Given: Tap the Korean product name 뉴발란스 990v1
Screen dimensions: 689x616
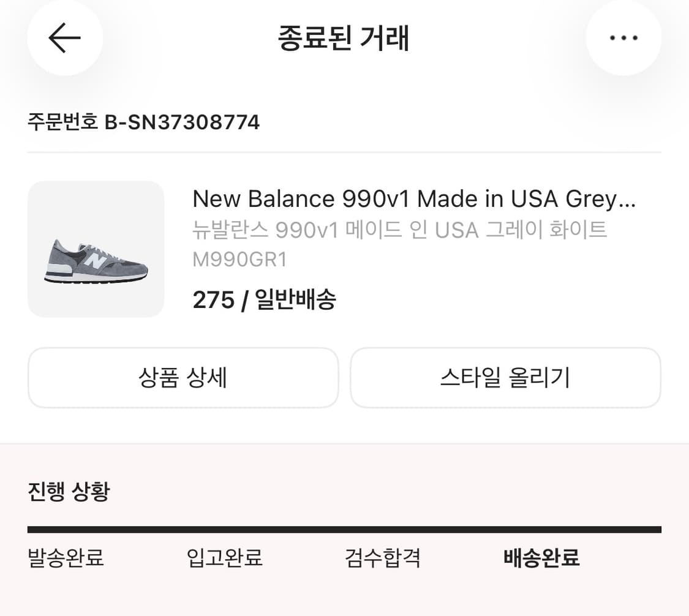Looking at the screenshot, I should [399, 230].
